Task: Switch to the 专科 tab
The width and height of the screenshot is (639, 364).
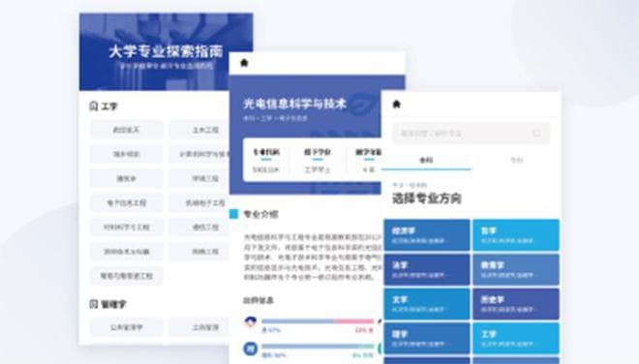Action: (x=516, y=160)
